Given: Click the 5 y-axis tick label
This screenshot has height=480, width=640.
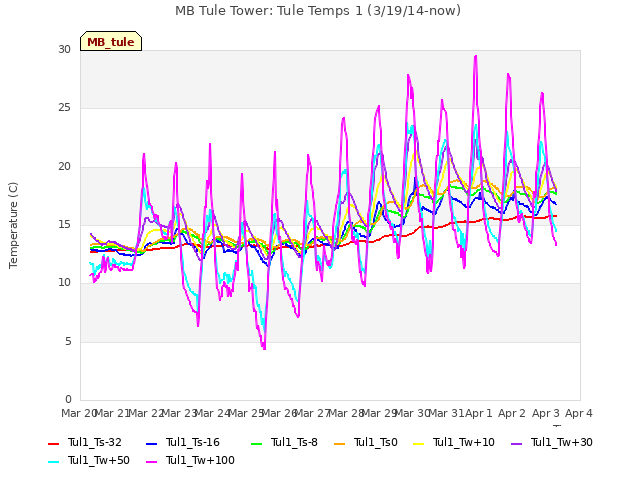Looking at the screenshot, I should point(68,341).
